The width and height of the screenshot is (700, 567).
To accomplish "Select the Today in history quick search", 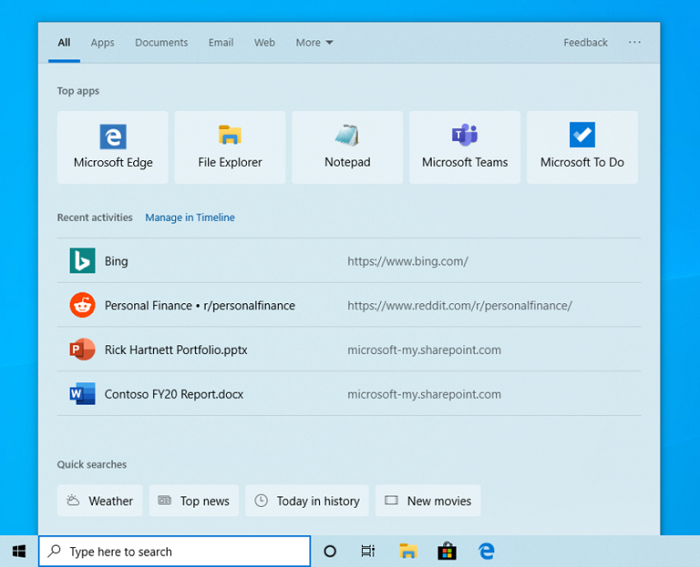I will tap(307, 501).
